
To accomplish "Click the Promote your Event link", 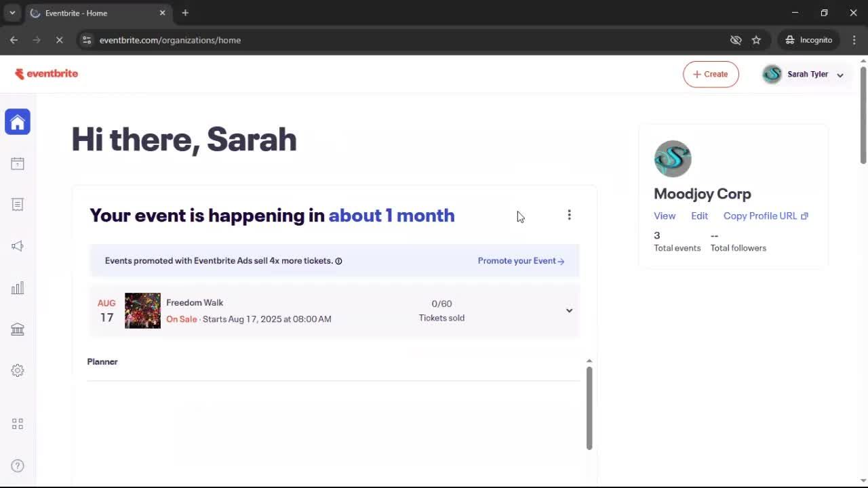I will pos(521,261).
